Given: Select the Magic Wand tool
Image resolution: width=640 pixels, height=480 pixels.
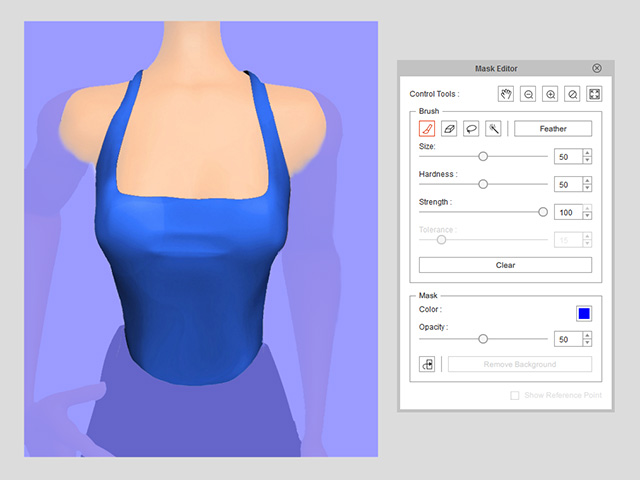Looking at the screenshot, I should (x=493, y=129).
